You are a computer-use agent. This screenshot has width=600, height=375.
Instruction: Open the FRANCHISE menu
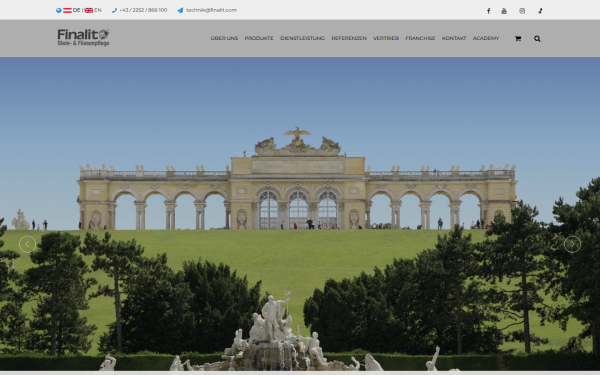[x=420, y=38]
